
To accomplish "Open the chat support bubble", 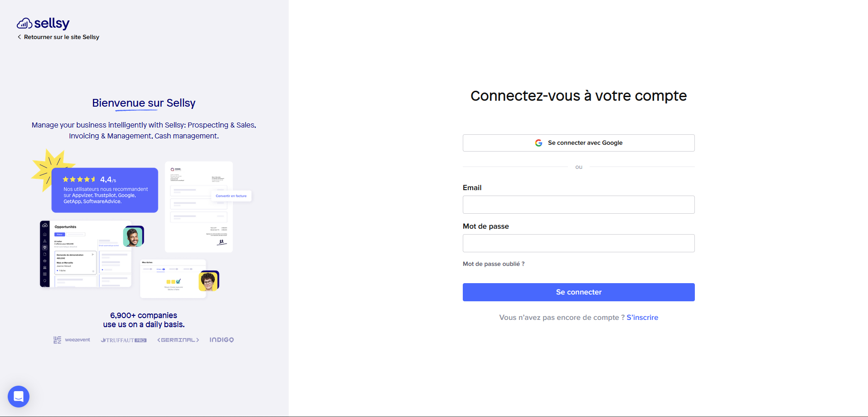I will pos(19,397).
